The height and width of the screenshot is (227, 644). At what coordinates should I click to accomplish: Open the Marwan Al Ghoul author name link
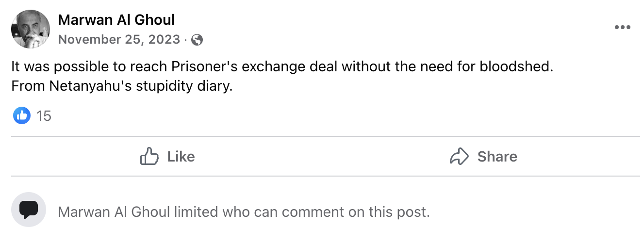[x=116, y=20]
